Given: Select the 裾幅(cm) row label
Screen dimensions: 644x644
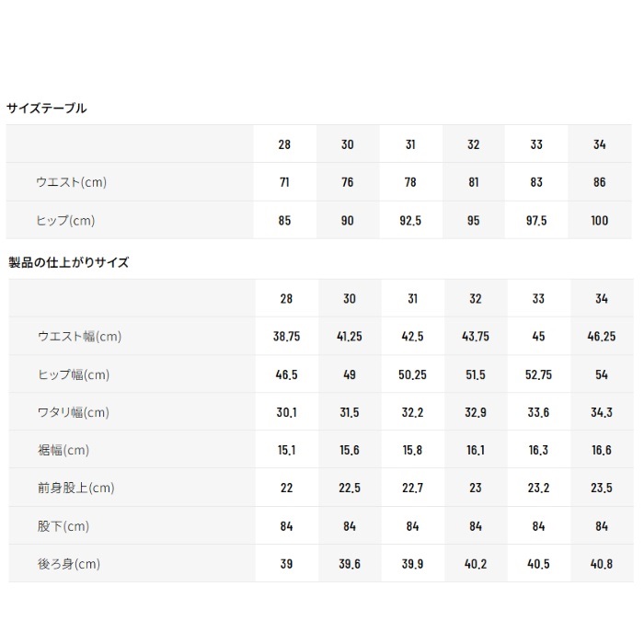Looking at the screenshot, I should coord(63,450).
